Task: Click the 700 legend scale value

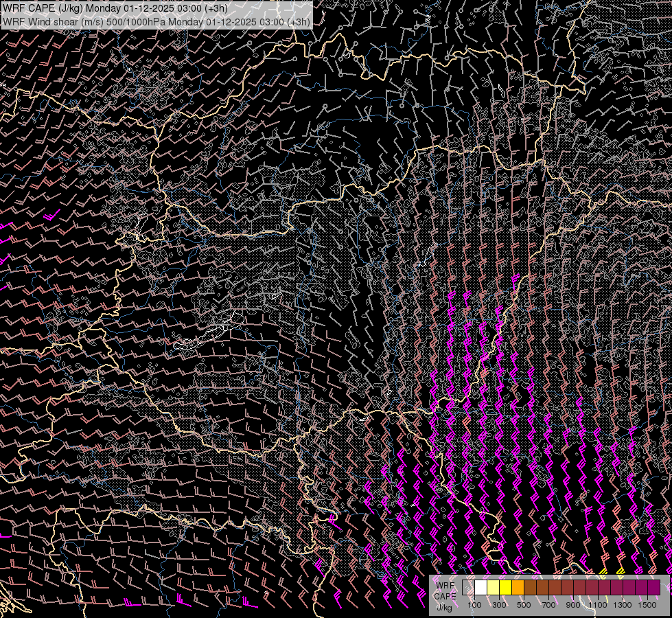Action: click(x=548, y=605)
